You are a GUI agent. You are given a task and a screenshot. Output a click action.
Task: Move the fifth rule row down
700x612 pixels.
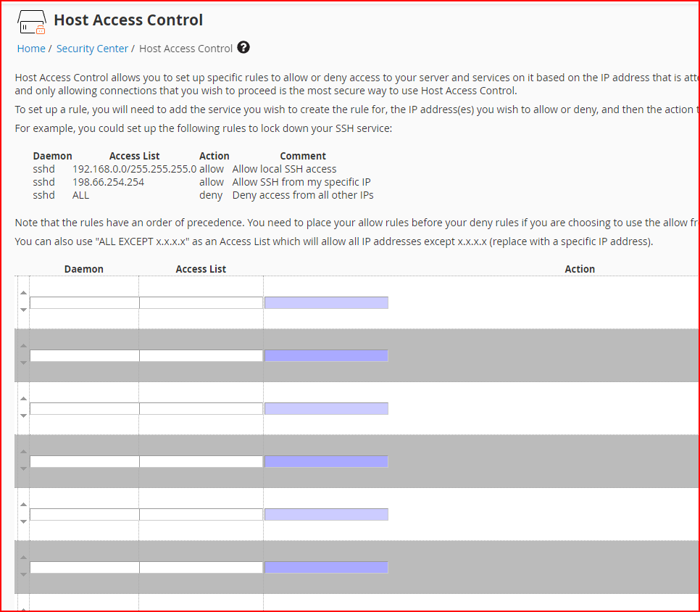[24, 521]
